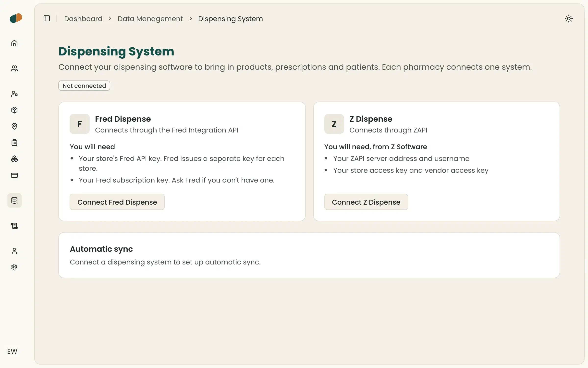Open the map pin locations icon
Image resolution: width=588 pixels, height=368 pixels.
14,126
